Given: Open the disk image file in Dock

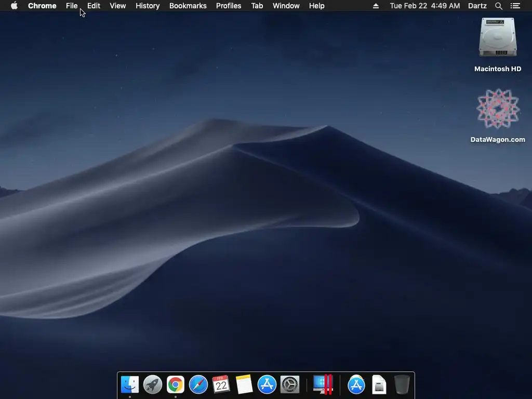Looking at the screenshot, I should coord(379,385).
